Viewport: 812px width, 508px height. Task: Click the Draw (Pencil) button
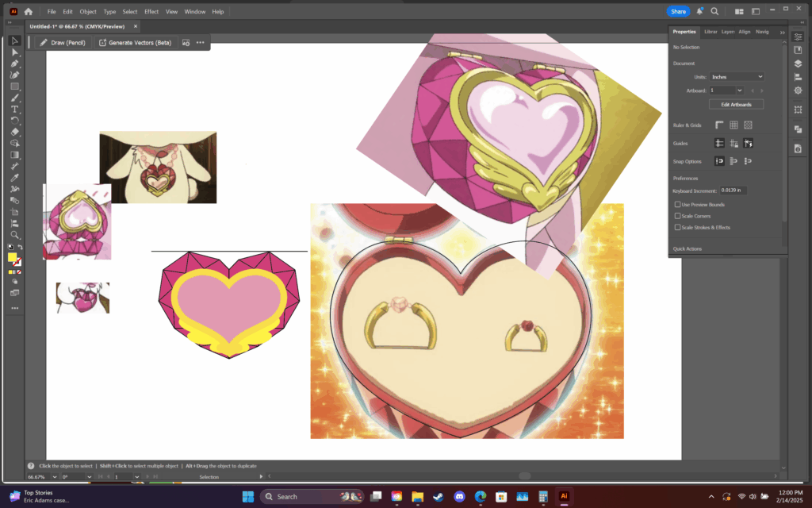click(x=63, y=43)
